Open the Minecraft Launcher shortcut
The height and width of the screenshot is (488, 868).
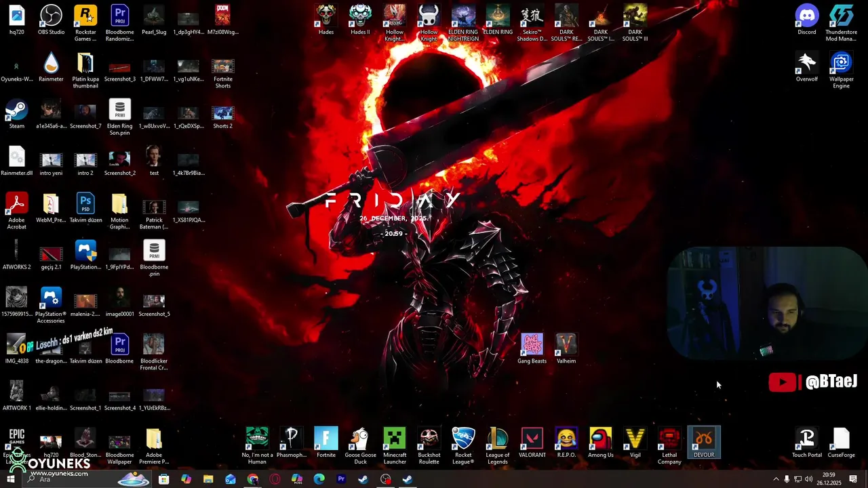click(x=395, y=446)
